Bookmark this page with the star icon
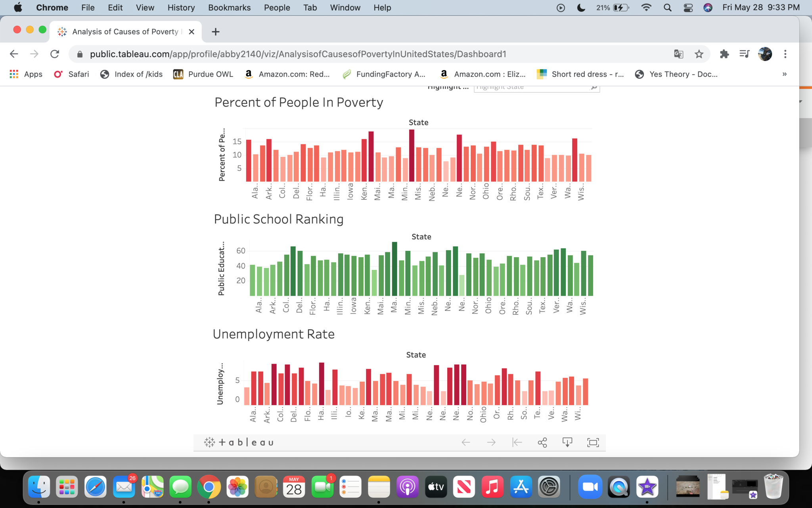812x508 pixels. pyautogui.click(x=699, y=54)
